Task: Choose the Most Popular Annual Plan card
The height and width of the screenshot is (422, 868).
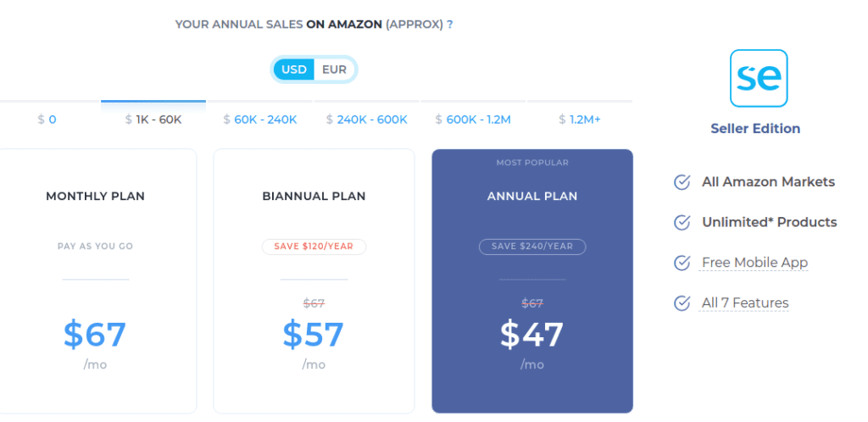Action: (x=532, y=281)
